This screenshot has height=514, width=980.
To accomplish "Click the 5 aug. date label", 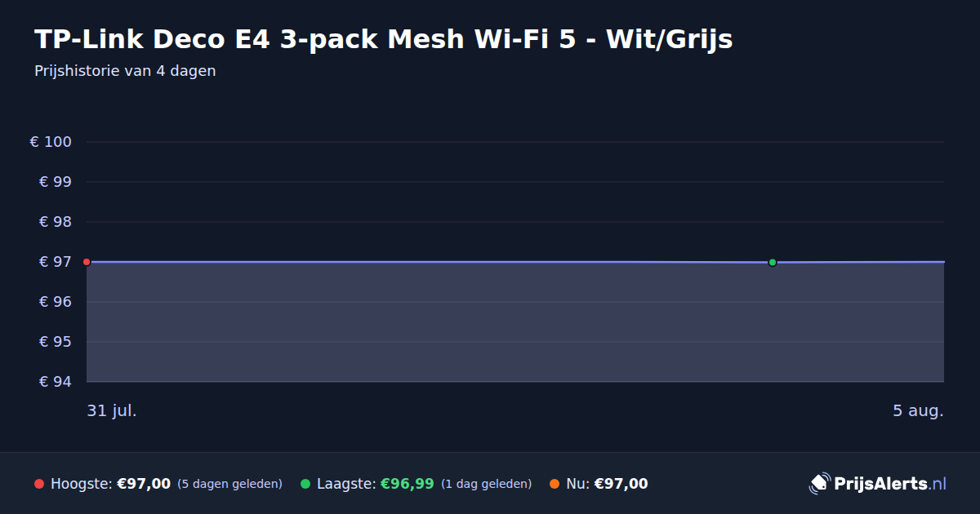I will point(918,410).
